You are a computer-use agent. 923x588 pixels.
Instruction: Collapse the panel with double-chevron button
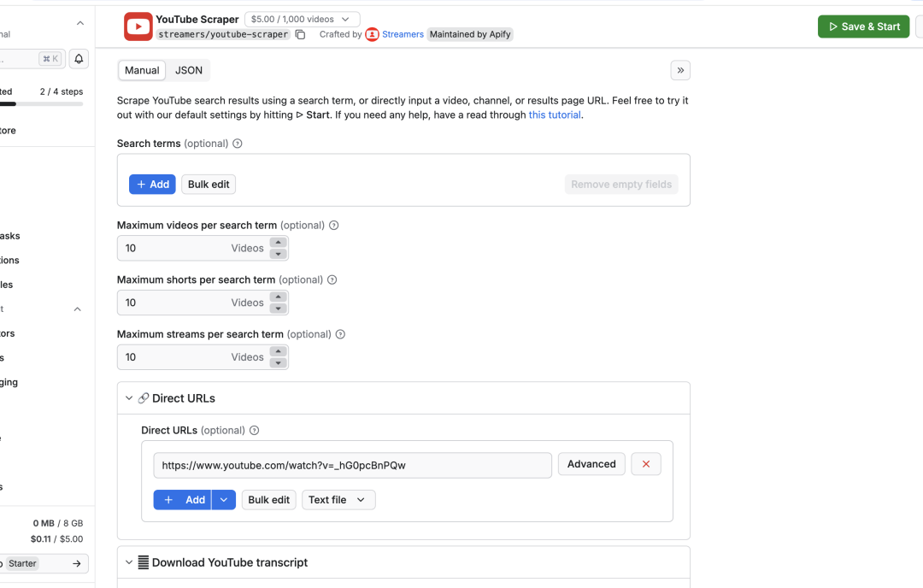point(680,70)
